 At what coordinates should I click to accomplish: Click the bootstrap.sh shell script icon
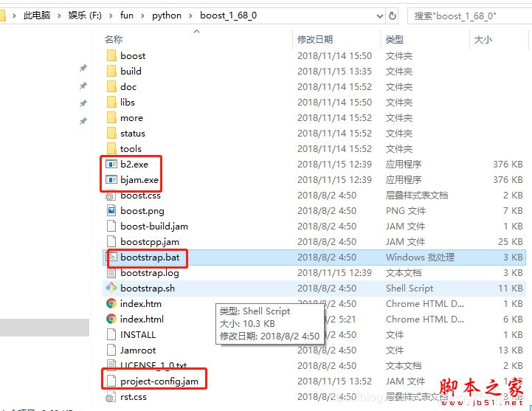tap(111, 288)
